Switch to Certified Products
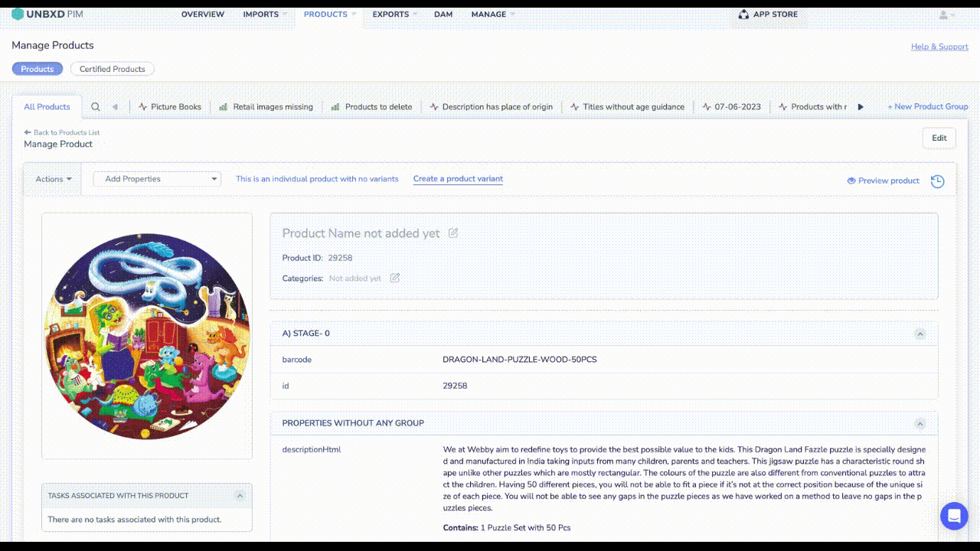980x551 pixels. 113,69
